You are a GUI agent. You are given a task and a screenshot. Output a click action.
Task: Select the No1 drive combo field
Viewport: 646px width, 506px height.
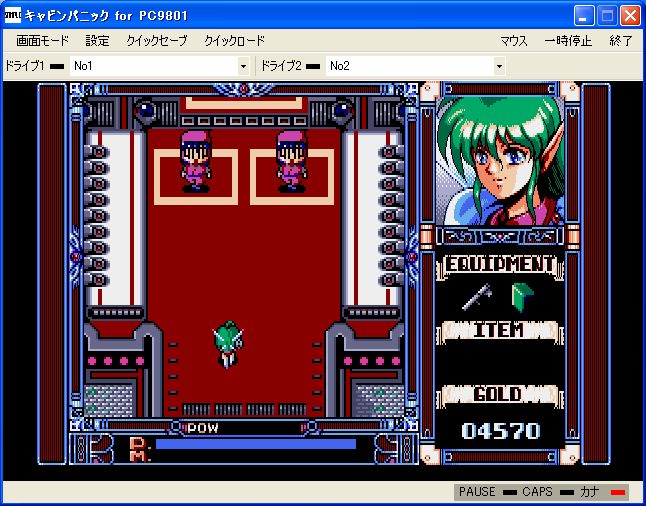(159, 66)
